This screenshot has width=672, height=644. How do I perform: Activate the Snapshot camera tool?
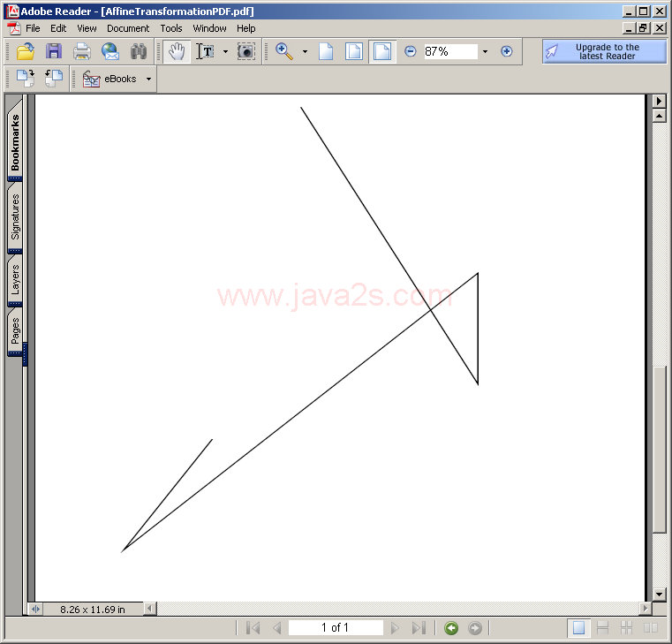pyautogui.click(x=246, y=51)
